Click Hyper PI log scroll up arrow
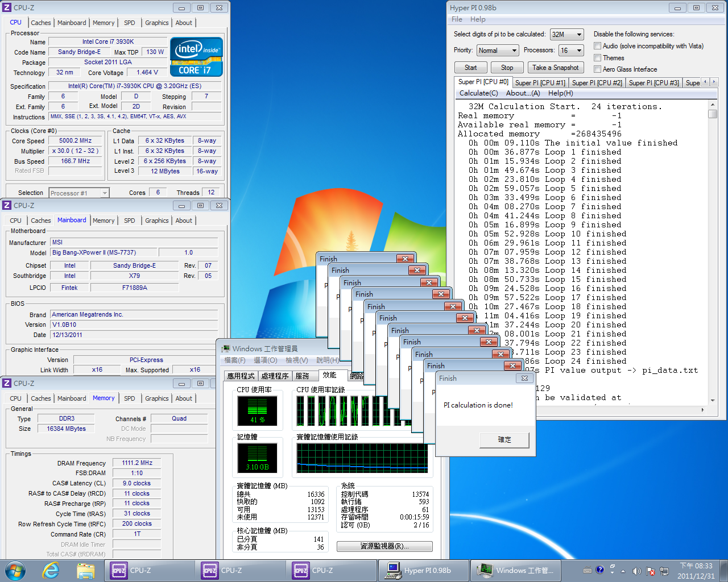 click(712, 105)
